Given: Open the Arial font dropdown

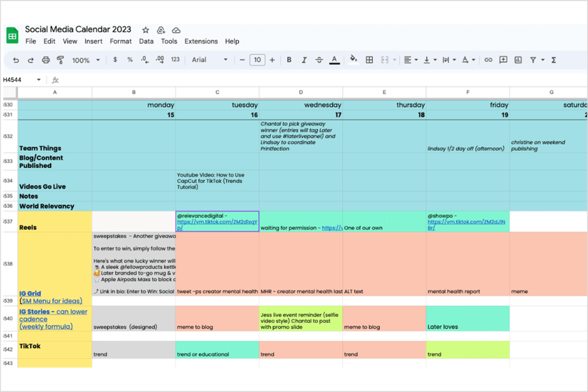Looking at the screenshot, I should (x=206, y=59).
